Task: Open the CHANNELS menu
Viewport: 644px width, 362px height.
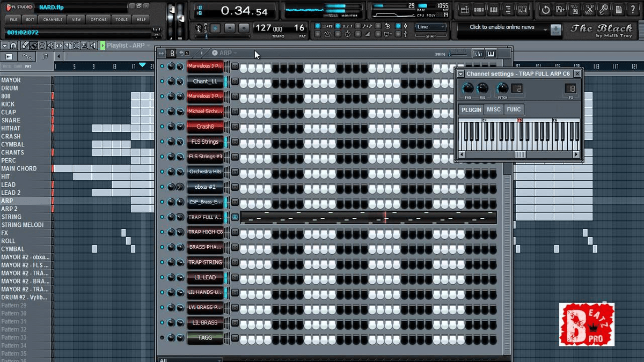Action: pos(53,19)
